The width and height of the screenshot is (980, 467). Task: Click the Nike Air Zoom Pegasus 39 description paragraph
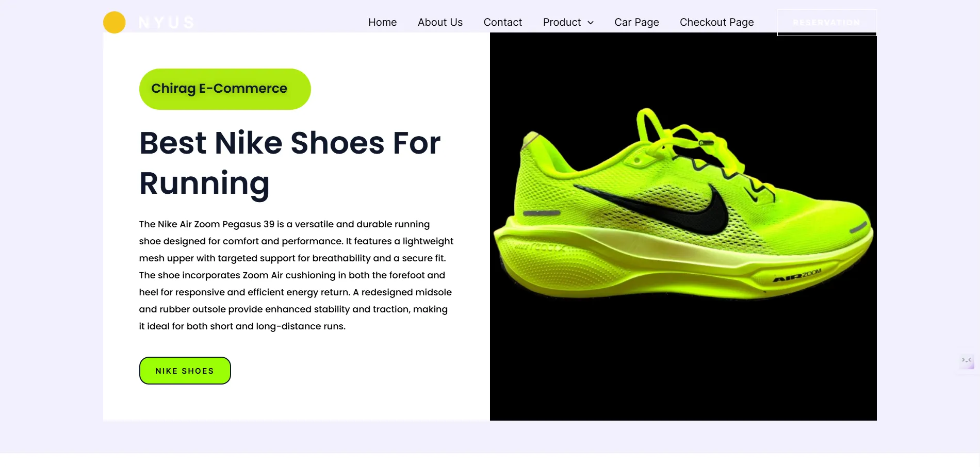tap(296, 275)
